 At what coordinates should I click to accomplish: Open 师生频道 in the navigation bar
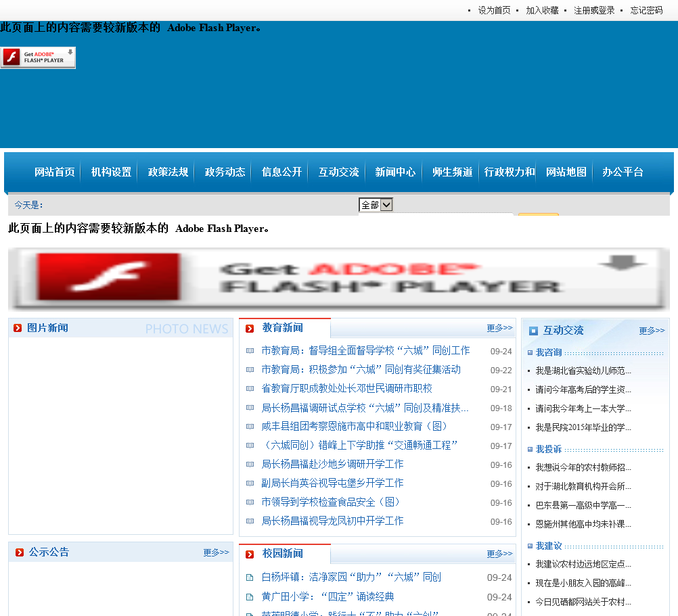point(452,172)
